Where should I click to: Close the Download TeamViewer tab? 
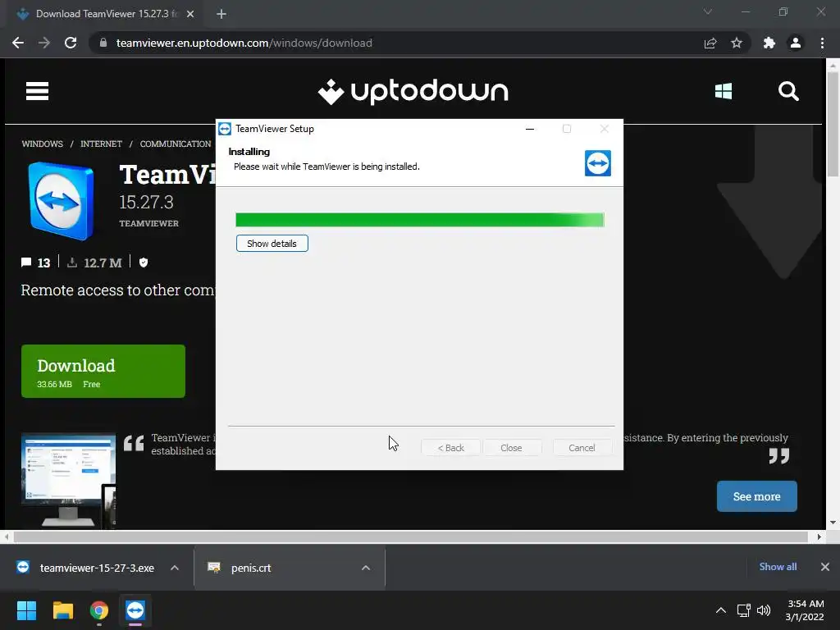click(x=190, y=14)
